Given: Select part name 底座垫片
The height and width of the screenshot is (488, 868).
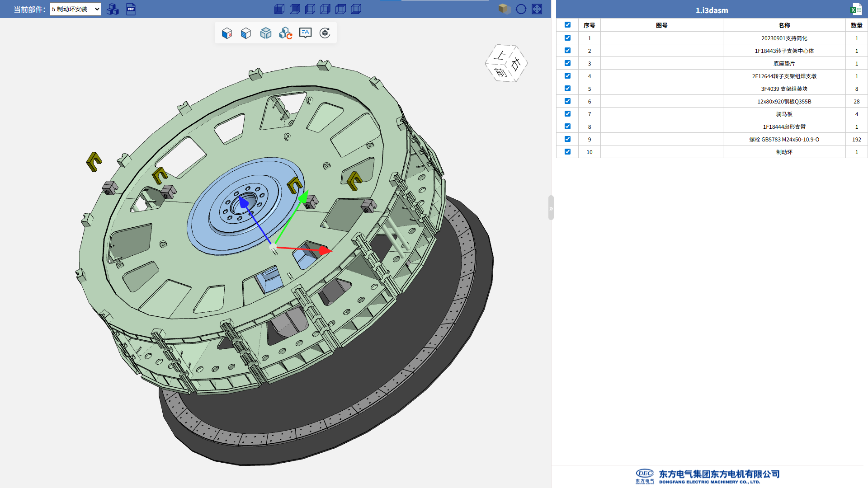Looking at the screenshot, I should point(784,64).
